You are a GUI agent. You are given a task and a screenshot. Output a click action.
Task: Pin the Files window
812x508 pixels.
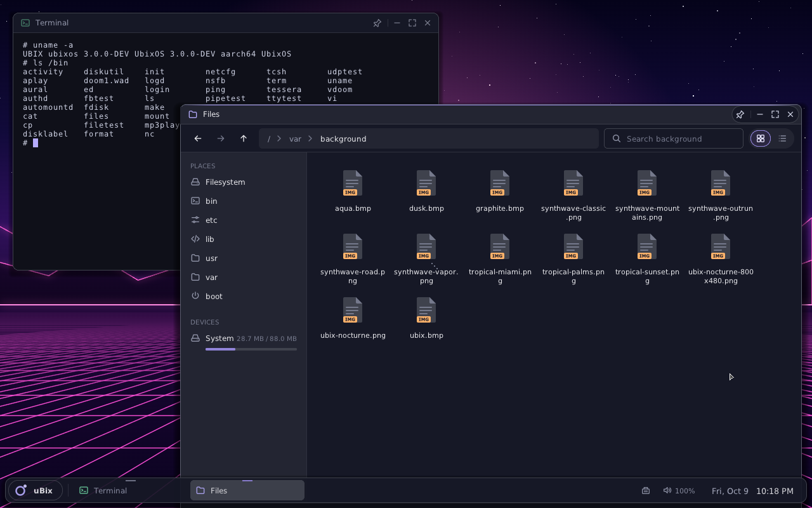tap(740, 114)
